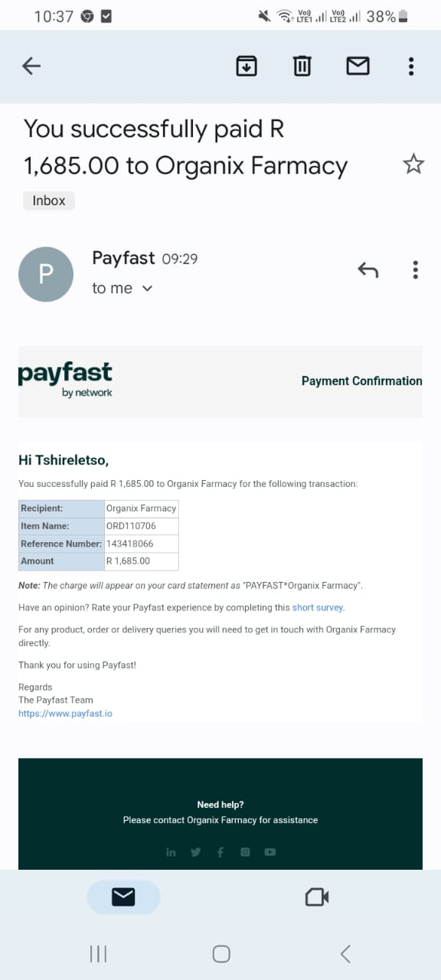The width and height of the screenshot is (441, 980).
Task: Star the Payfast payment email
Action: point(413,164)
